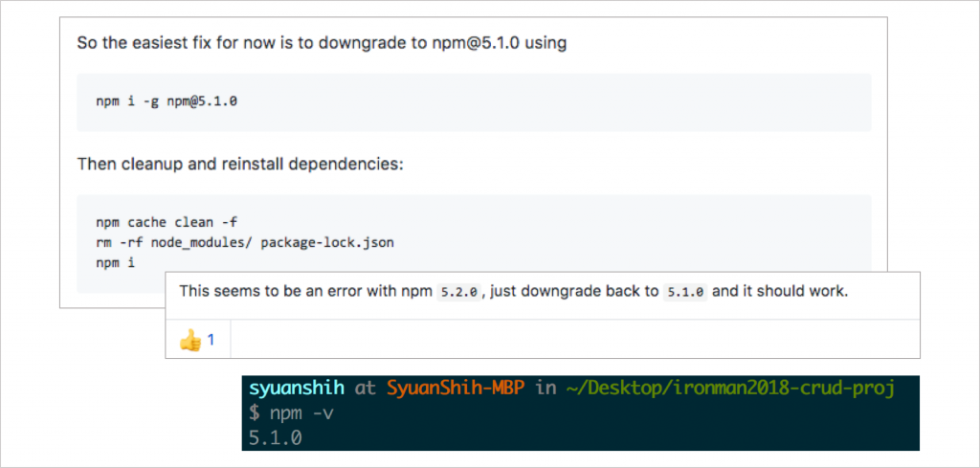Click the SyuanShih-MBP hostname in terminal

coord(457,388)
